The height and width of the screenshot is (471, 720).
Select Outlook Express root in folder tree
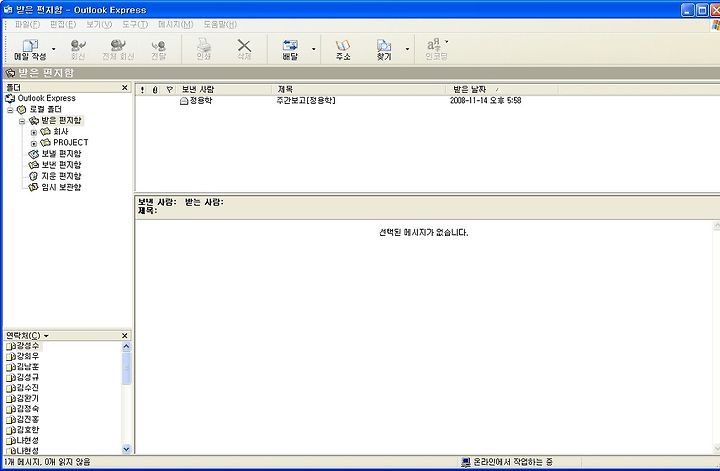tap(46, 98)
